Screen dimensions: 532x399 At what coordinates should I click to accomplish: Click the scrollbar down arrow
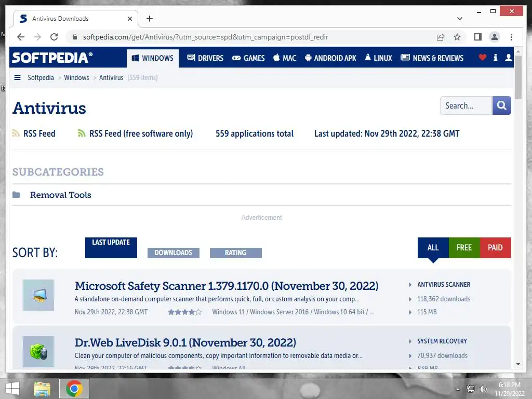[518, 364]
